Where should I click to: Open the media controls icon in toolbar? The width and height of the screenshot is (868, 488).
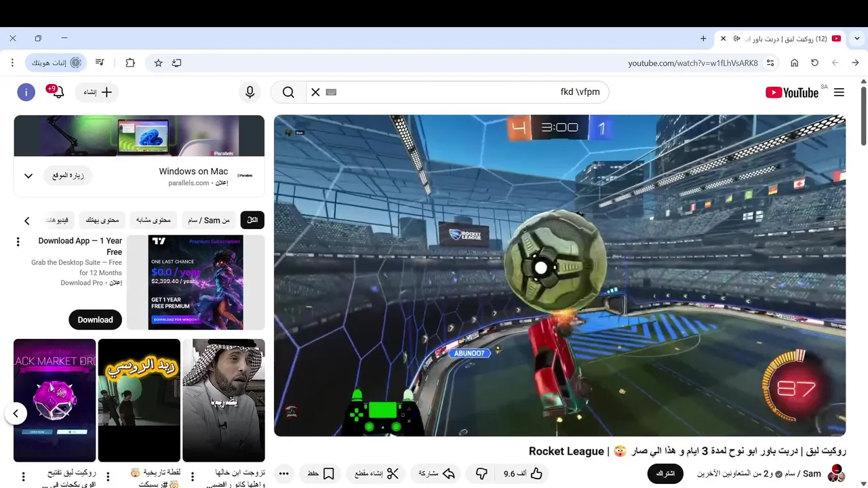coord(100,63)
